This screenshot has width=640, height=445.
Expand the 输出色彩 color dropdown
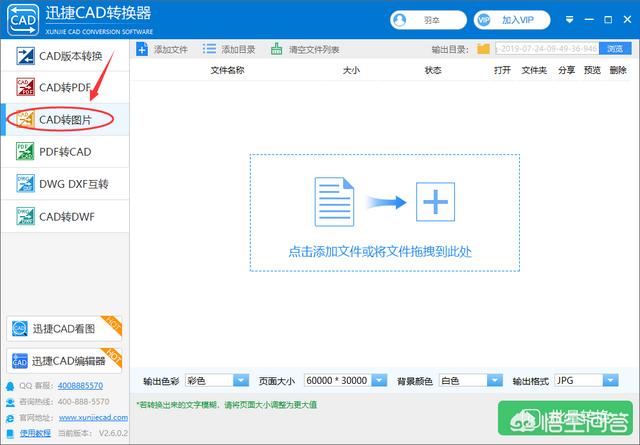[x=240, y=380]
